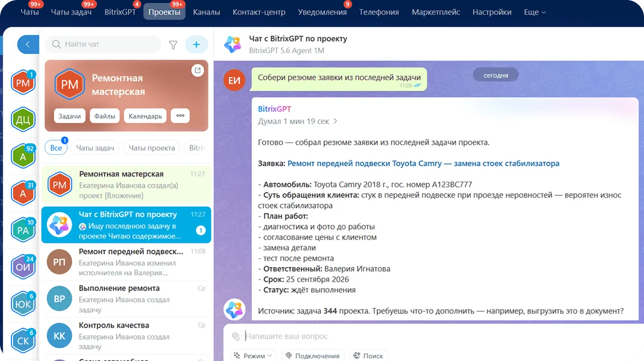Expand the Еще menu in top bar

(x=534, y=12)
